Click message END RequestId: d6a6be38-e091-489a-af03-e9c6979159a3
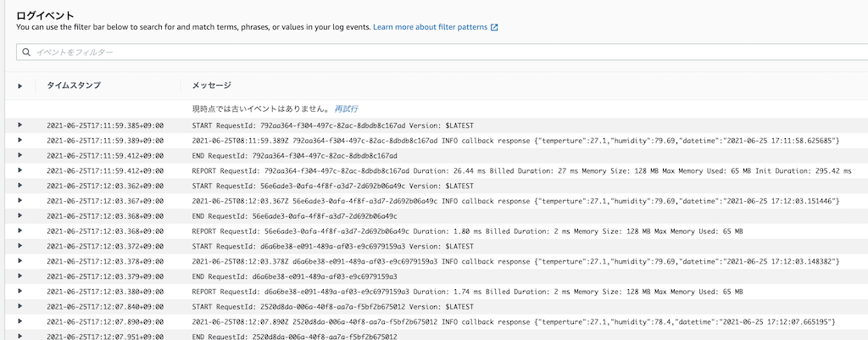 click(294, 276)
